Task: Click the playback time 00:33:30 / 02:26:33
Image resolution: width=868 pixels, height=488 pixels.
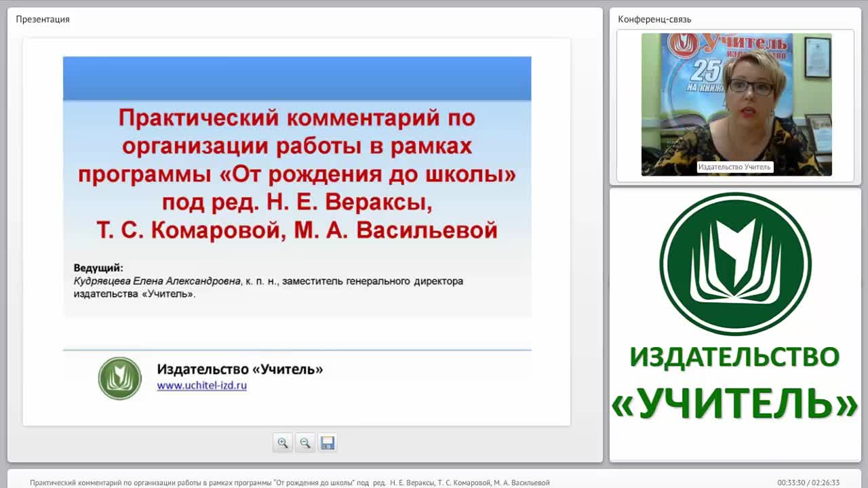Action: point(808,483)
